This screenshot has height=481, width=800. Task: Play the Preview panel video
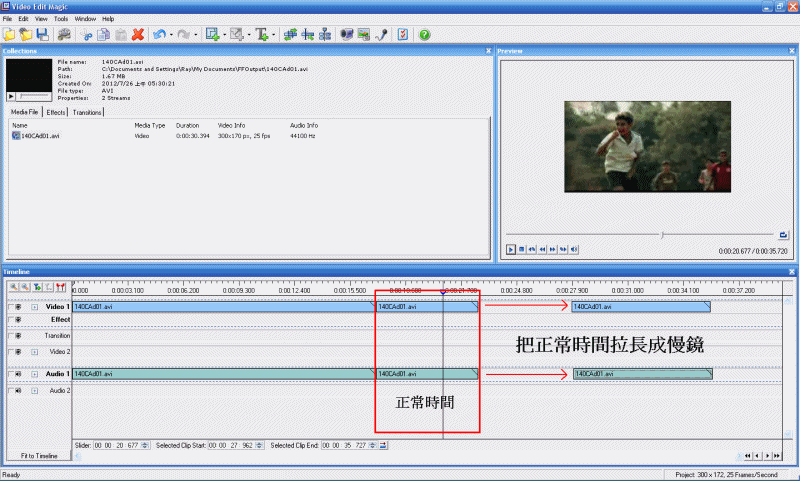pyautogui.click(x=510, y=249)
